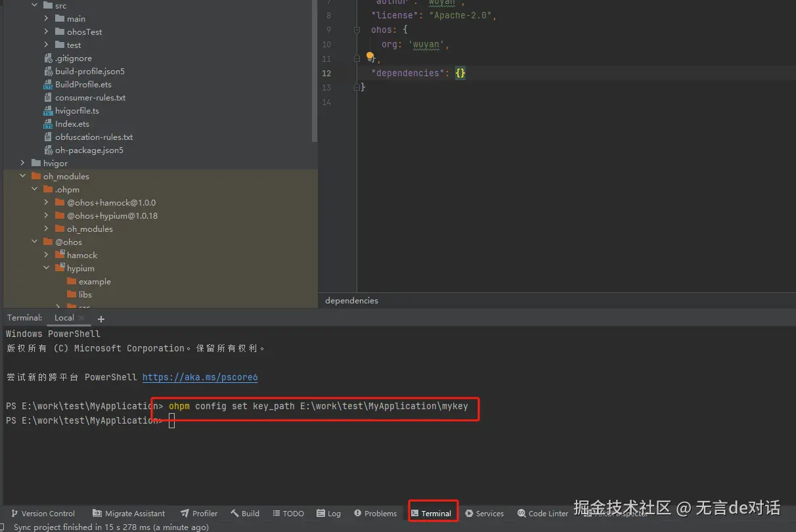Collapse the oh_modules root folder

22,176
